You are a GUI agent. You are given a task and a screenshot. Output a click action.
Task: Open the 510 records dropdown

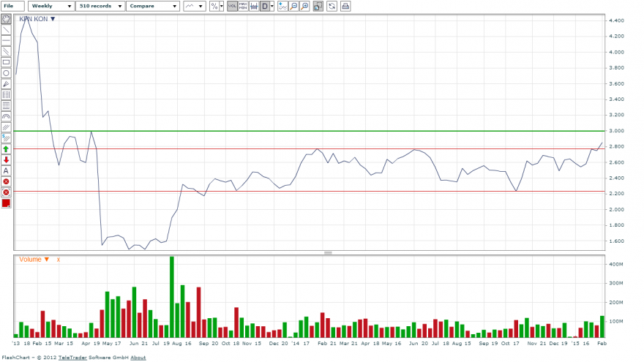[100, 6]
